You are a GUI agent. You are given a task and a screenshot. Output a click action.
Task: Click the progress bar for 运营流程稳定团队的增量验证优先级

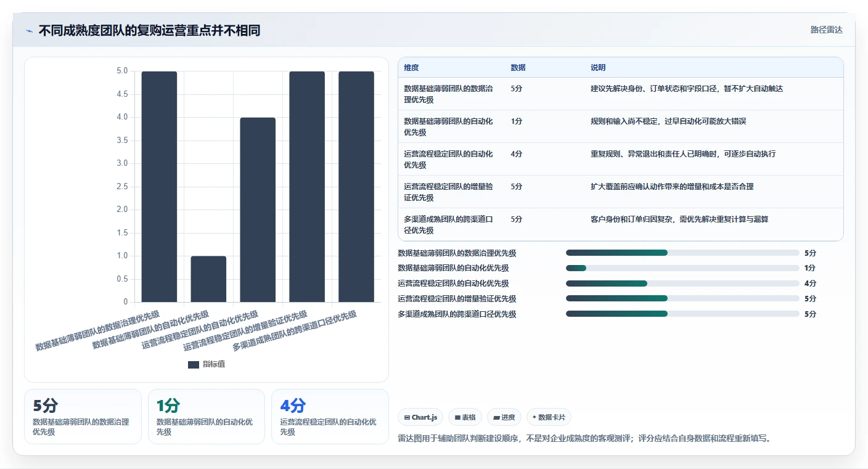point(682,299)
